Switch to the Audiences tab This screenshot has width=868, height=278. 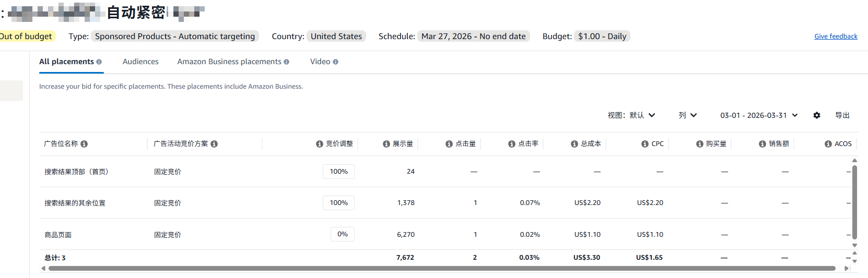tap(140, 62)
